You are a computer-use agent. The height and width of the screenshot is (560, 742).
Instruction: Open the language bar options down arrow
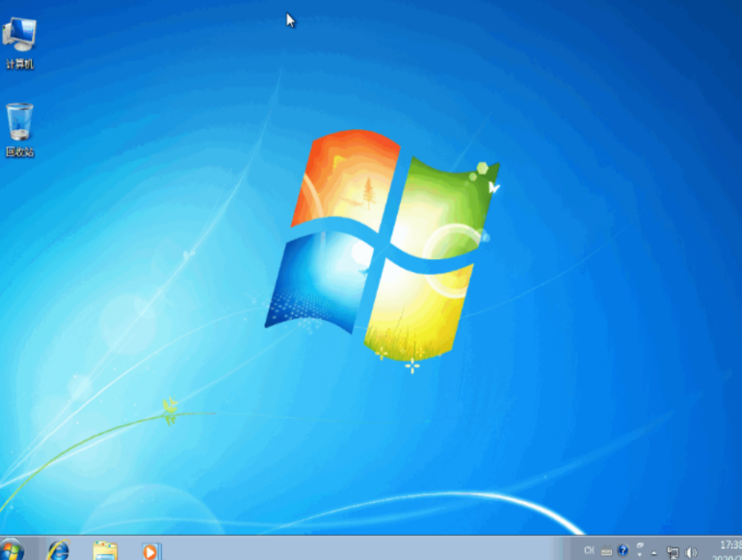[640, 555]
